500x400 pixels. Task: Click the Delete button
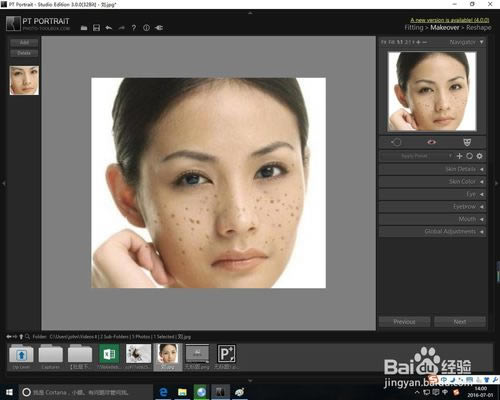tap(24, 53)
